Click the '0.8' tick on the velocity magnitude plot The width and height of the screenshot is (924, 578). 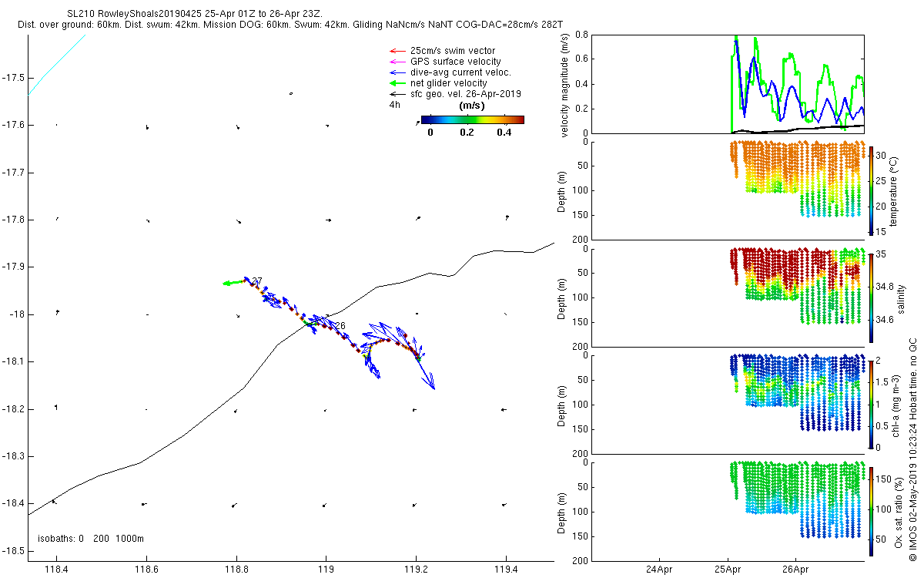pyautogui.click(x=582, y=35)
